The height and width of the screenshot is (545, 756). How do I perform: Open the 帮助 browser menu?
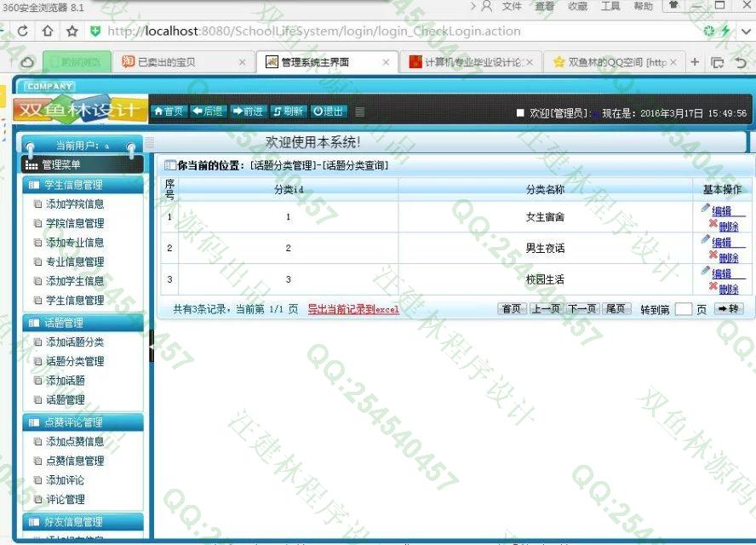point(643,6)
